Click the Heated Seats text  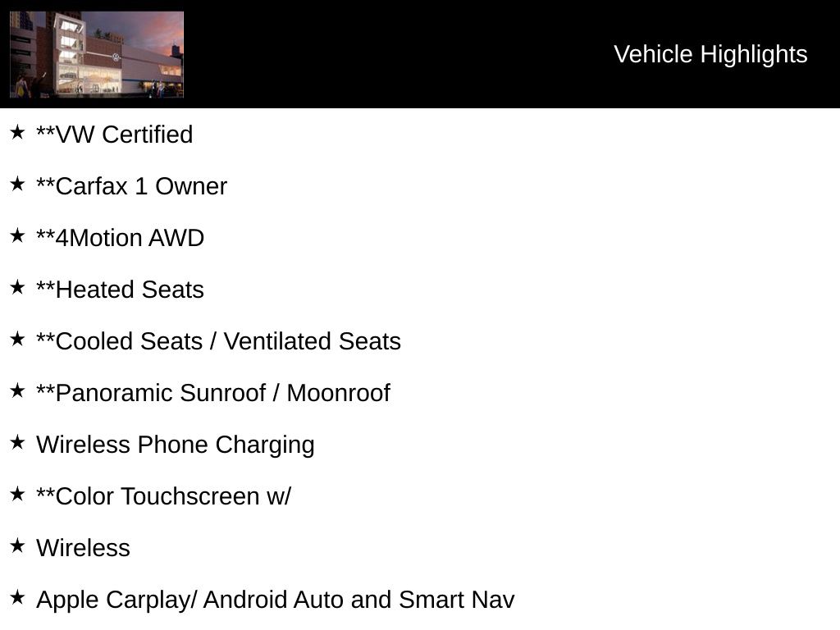click(120, 290)
